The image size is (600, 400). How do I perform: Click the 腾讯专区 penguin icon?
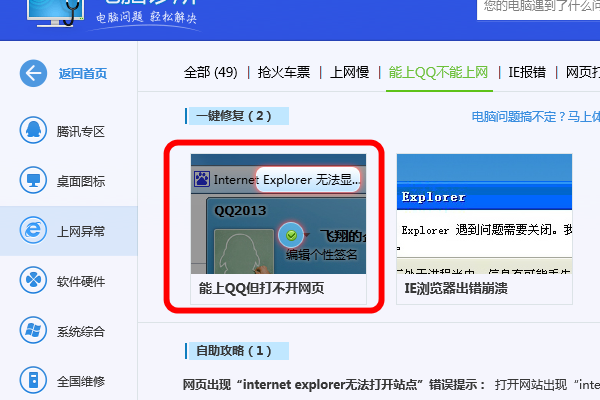[33, 130]
